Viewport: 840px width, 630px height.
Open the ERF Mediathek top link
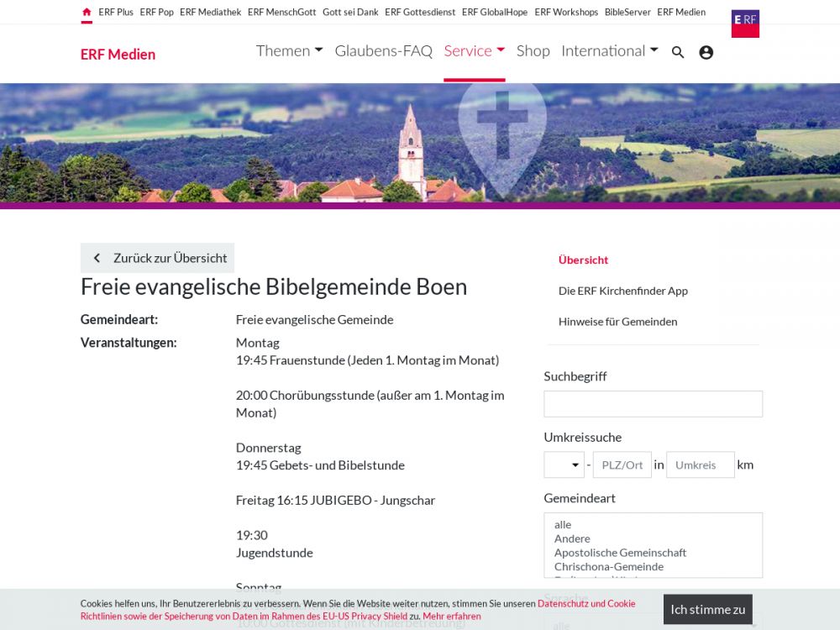(x=210, y=13)
